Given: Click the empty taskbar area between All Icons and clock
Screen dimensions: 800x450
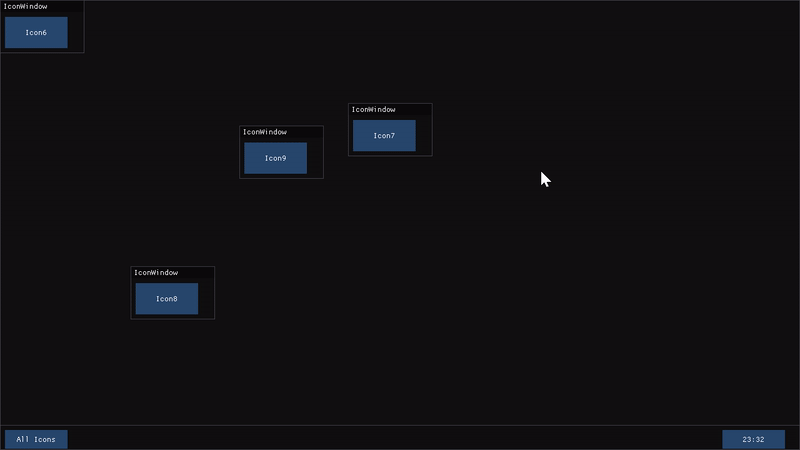Looking at the screenshot, I should (400, 439).
